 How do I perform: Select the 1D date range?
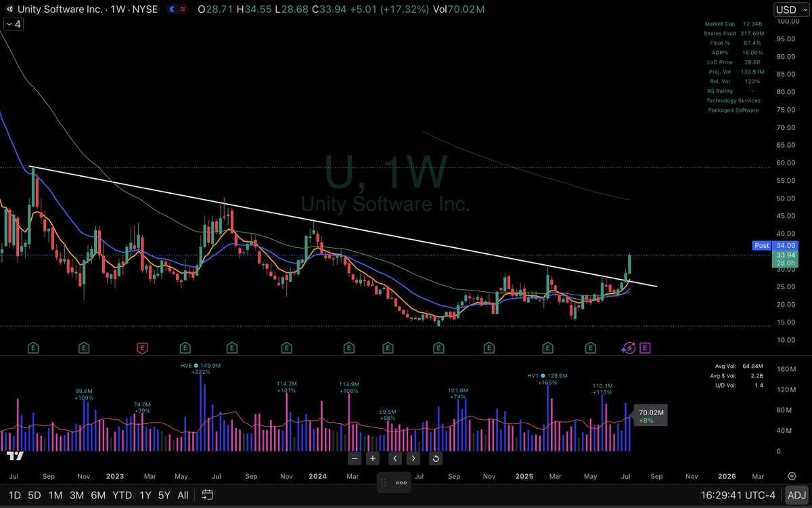tap(14, 495)
